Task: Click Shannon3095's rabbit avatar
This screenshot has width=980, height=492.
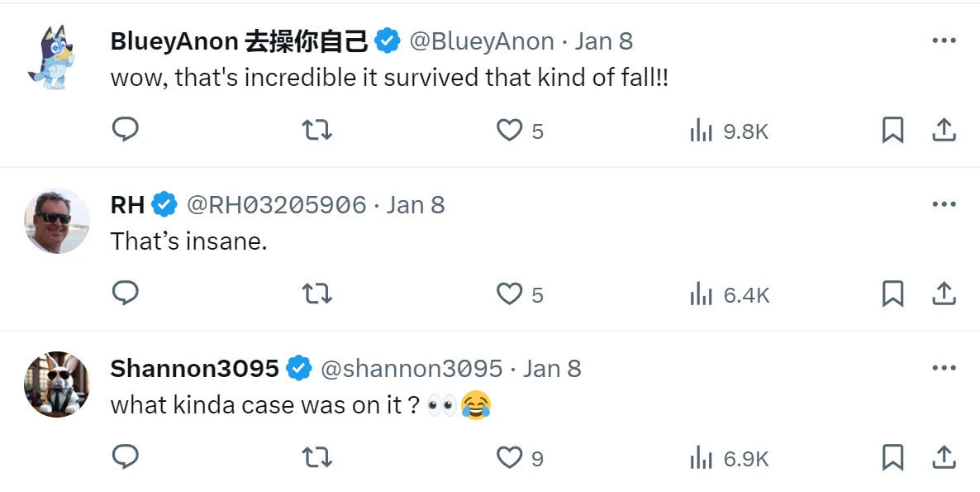Action: click(x=57, y=384)
